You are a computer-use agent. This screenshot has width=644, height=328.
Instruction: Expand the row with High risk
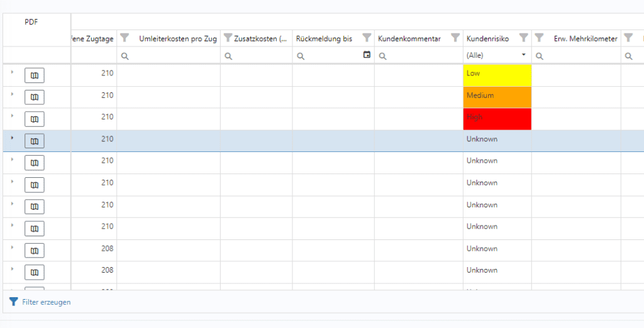coord(12,116)
